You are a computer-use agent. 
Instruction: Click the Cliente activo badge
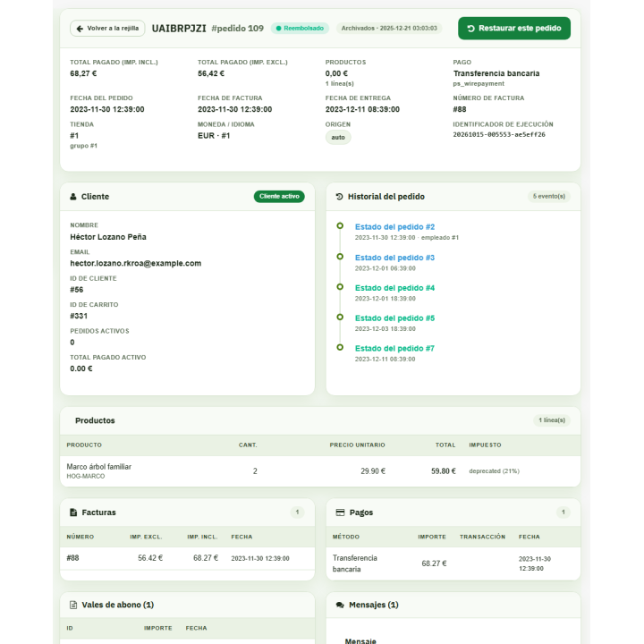pyautogui.click(x=279, y=196)
